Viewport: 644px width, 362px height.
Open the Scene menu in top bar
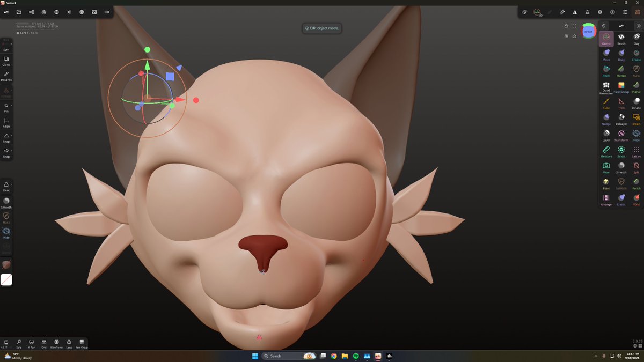click(31, 12)
